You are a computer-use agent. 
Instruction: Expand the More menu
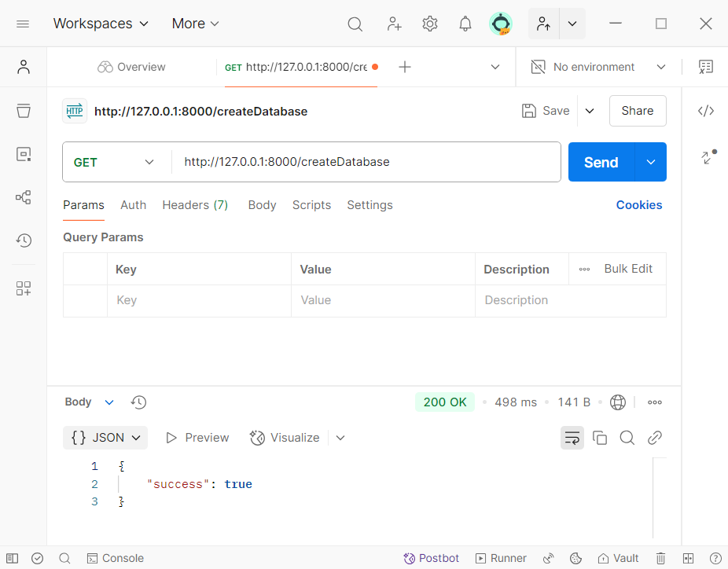[x=195, y=24]
